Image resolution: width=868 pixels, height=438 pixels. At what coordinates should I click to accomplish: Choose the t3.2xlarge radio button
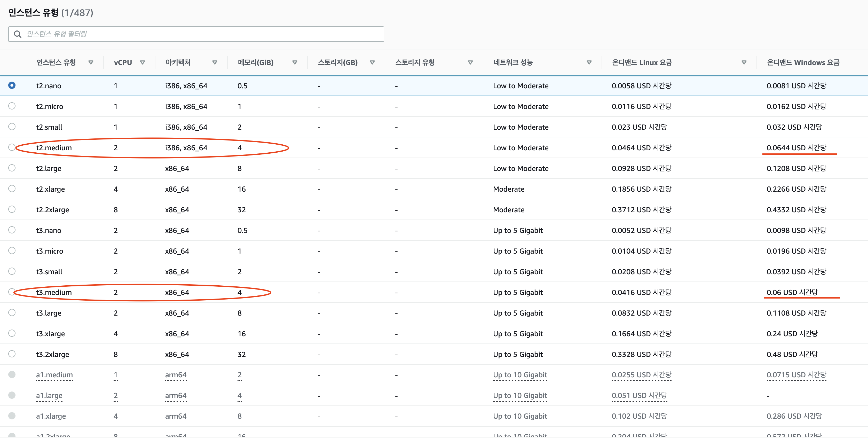(x=12, y=354)
